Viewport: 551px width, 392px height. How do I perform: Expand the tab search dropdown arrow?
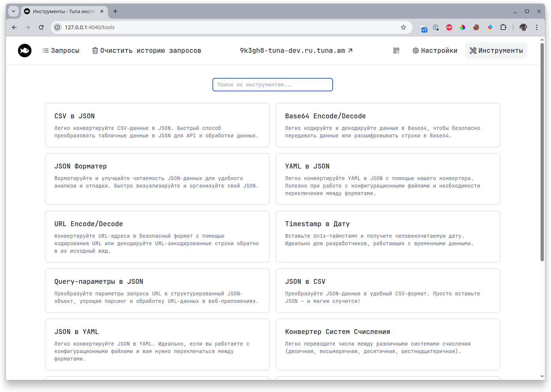coord(13,11)
